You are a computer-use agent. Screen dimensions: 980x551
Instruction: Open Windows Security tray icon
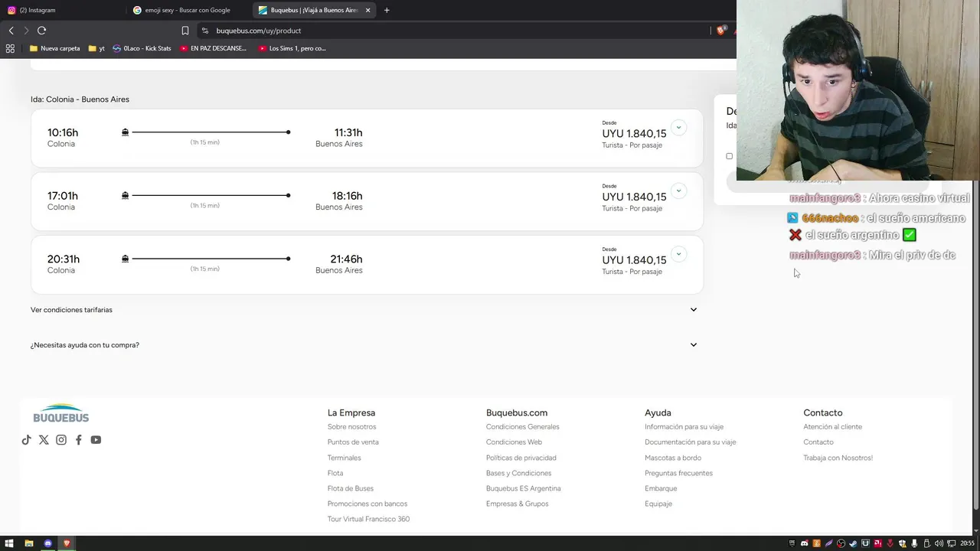[902, 543]
